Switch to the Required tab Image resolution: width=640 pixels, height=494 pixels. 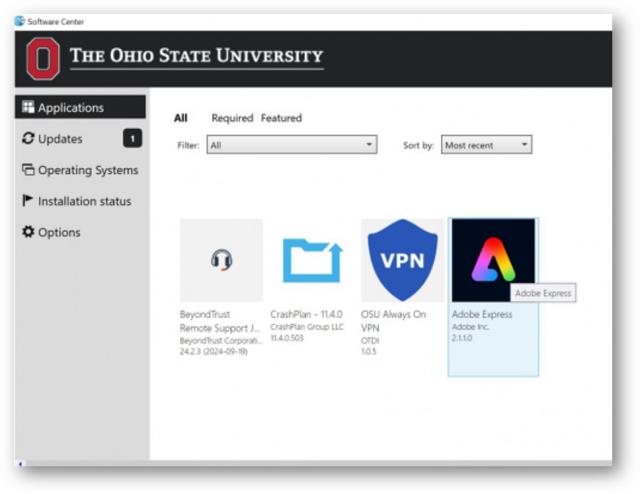pos(232,118)
